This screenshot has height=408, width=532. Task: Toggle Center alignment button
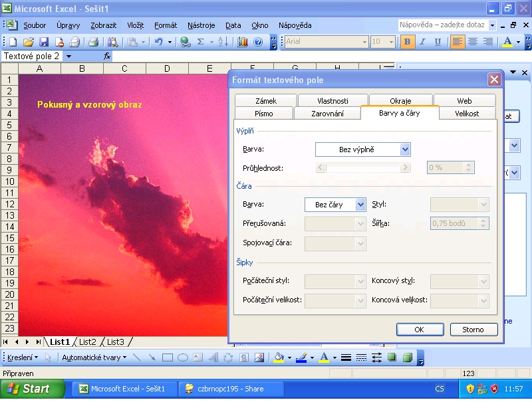[473, 42]
